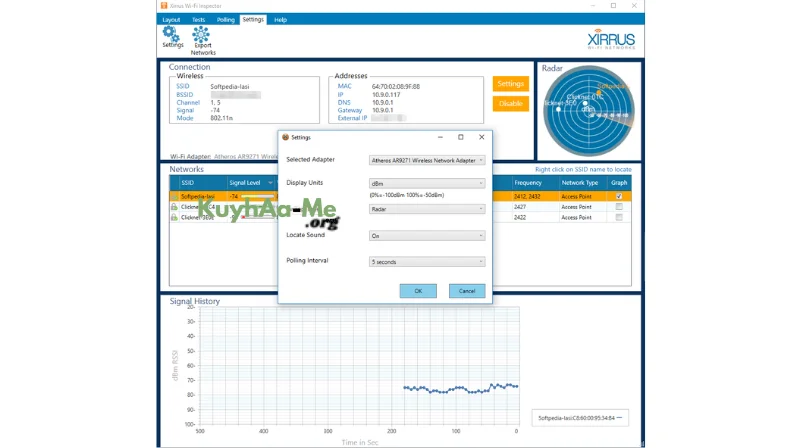
Task: Close the Settings dialog window
Action: [x=481, y=137]
